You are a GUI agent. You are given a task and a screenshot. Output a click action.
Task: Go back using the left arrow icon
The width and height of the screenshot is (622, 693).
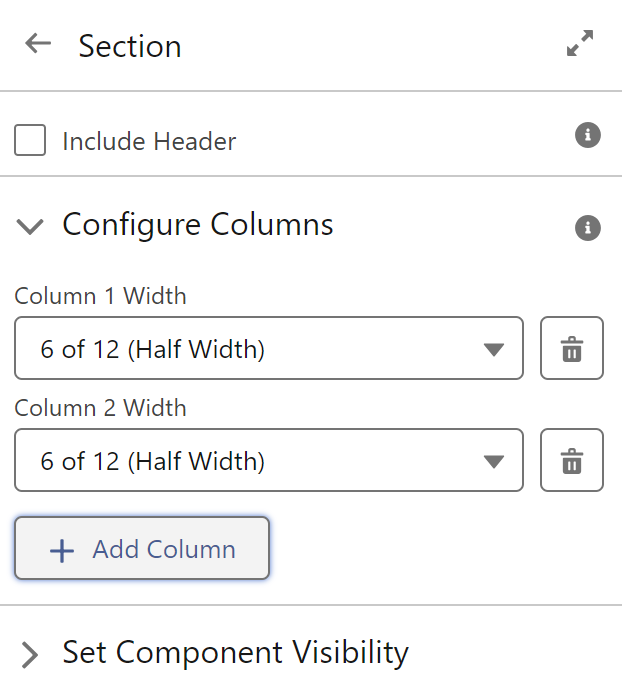click(38, 44)
